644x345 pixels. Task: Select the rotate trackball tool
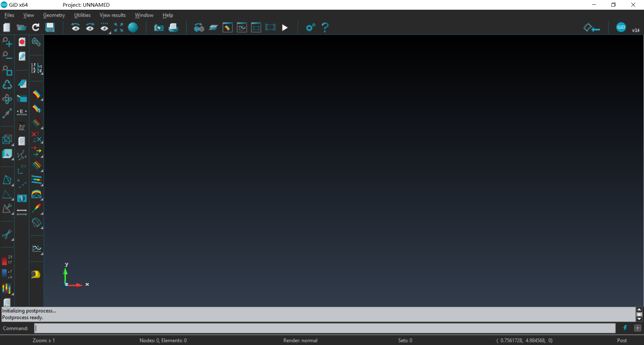pos(7,99)
